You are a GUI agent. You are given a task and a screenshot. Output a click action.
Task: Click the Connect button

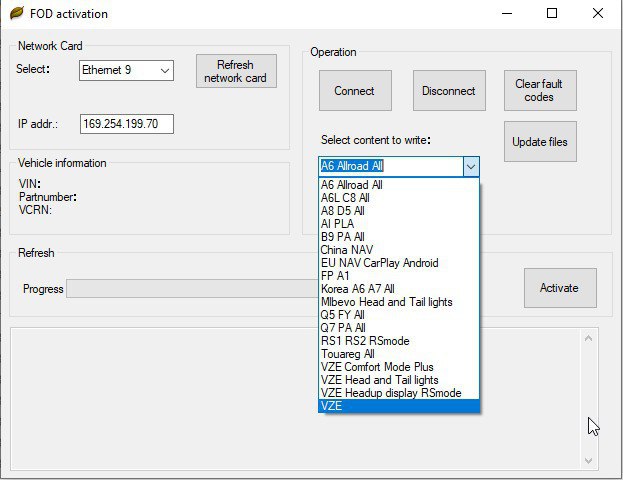(354, 91)
